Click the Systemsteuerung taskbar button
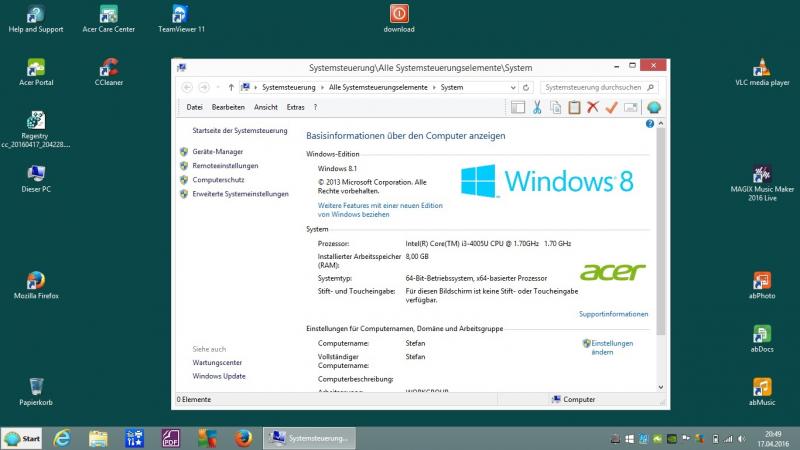This screenshot has height=450, width=800. pos(309,438)
